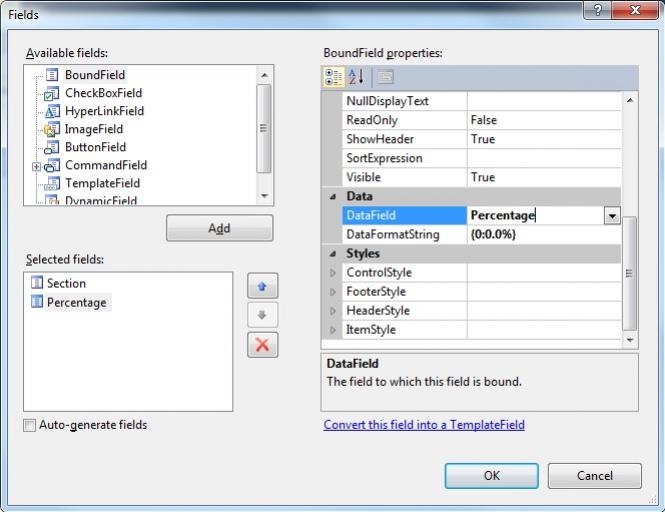
Task: Click the ImageField icon
Action: [52, 129]
